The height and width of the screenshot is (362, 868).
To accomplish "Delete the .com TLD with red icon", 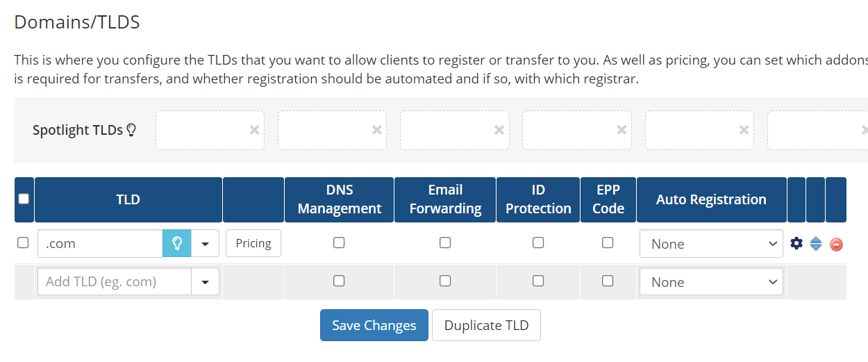I will point(836,244).
